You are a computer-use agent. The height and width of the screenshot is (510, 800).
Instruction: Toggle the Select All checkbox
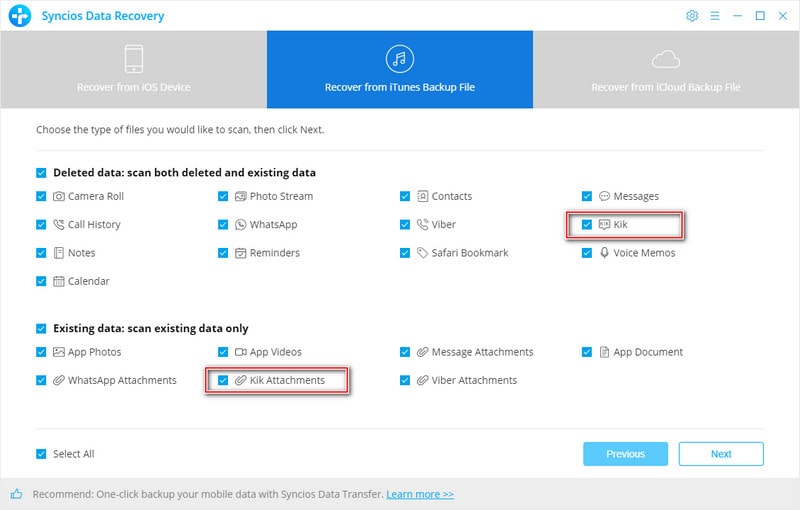pyautogui.click(x=41, y=454)
